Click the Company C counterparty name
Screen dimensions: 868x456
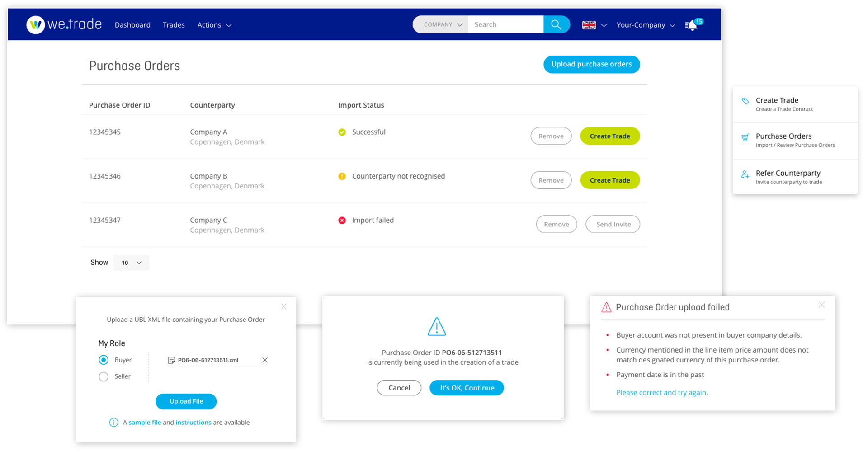(x=208, y=221)
